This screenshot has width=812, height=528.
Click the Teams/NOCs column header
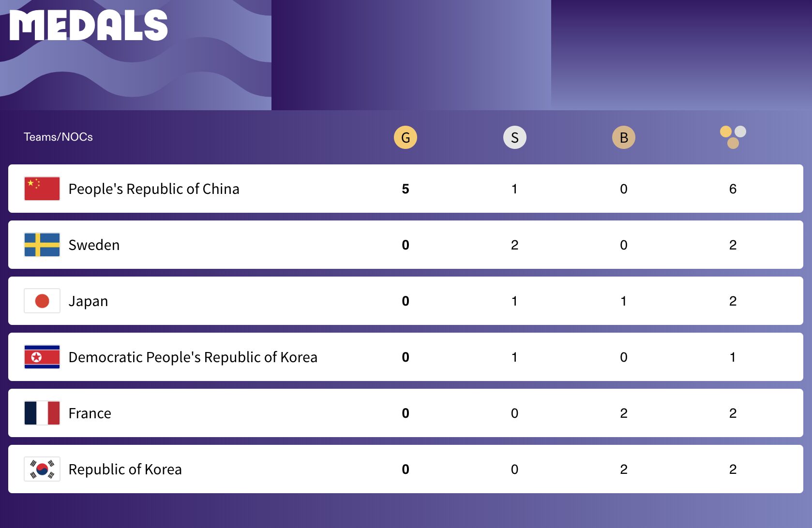point(58,137)
